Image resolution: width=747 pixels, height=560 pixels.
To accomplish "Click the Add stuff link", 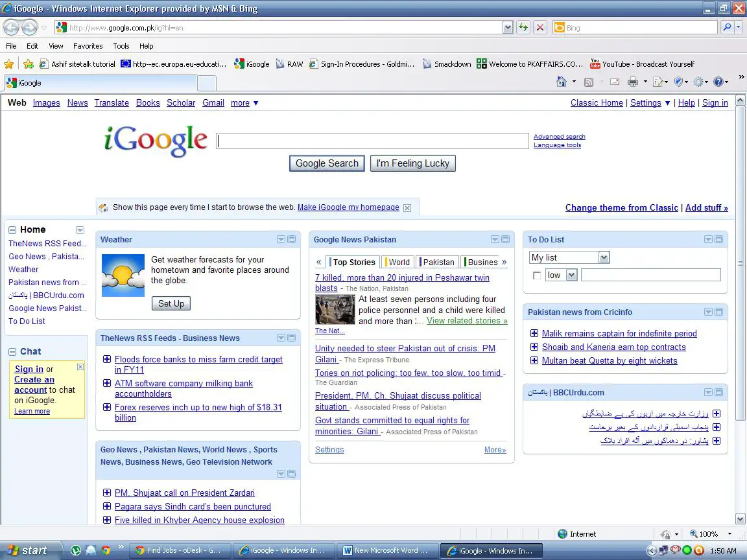I will point(707,207).
